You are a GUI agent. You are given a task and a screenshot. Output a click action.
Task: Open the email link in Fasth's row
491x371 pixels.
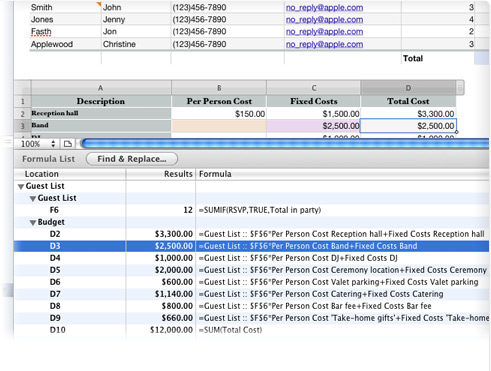[324, 32]
